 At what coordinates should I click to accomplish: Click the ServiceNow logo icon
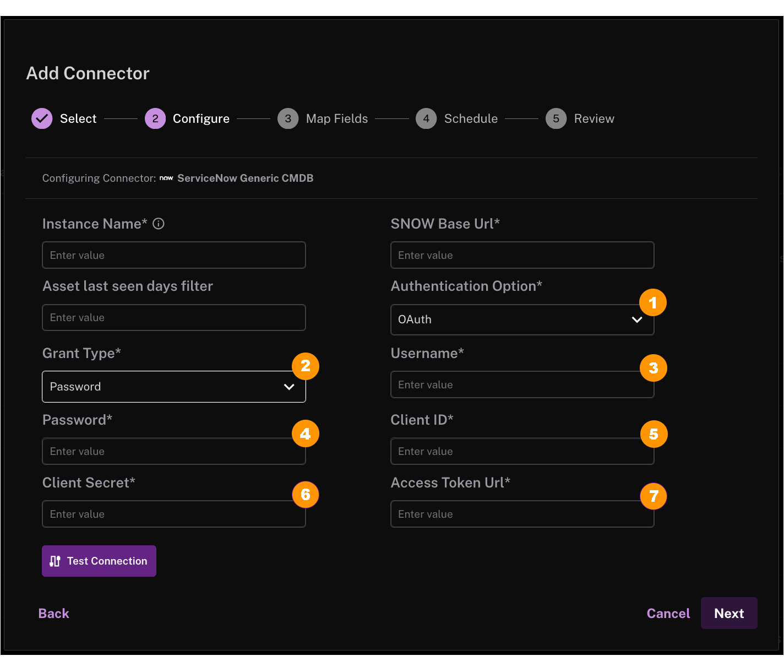coord(166,178)
